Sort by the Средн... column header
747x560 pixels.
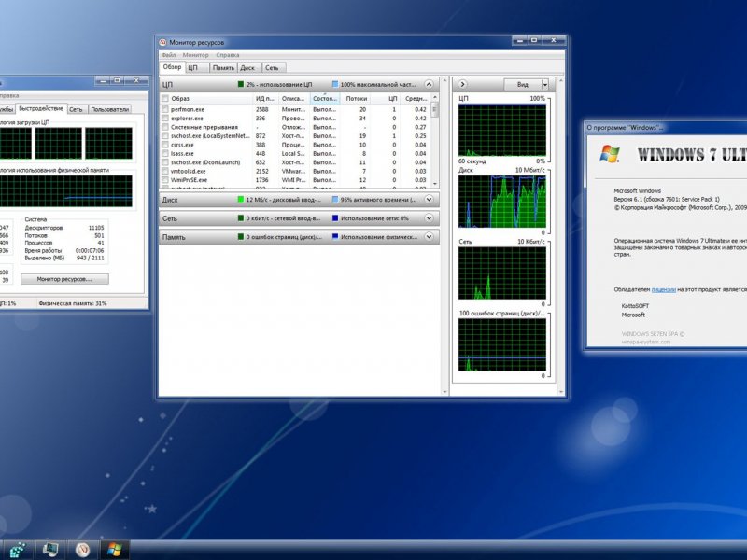pyautogui.click(x=416, y=99)
